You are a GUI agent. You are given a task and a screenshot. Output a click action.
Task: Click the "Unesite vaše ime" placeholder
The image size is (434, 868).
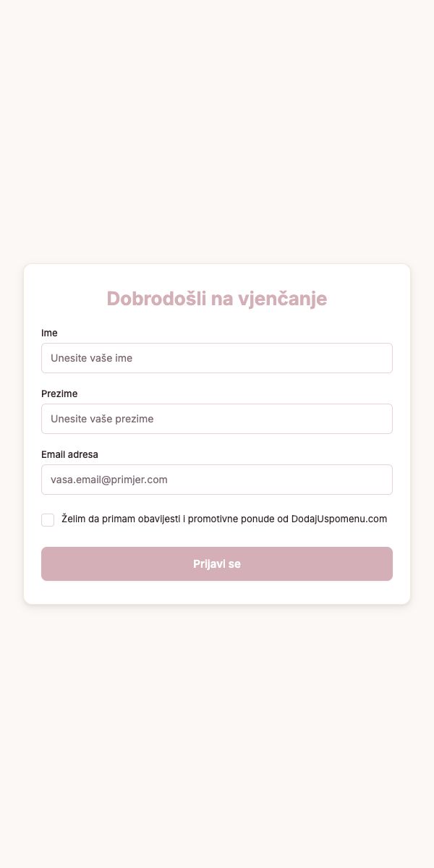[91, 358]
